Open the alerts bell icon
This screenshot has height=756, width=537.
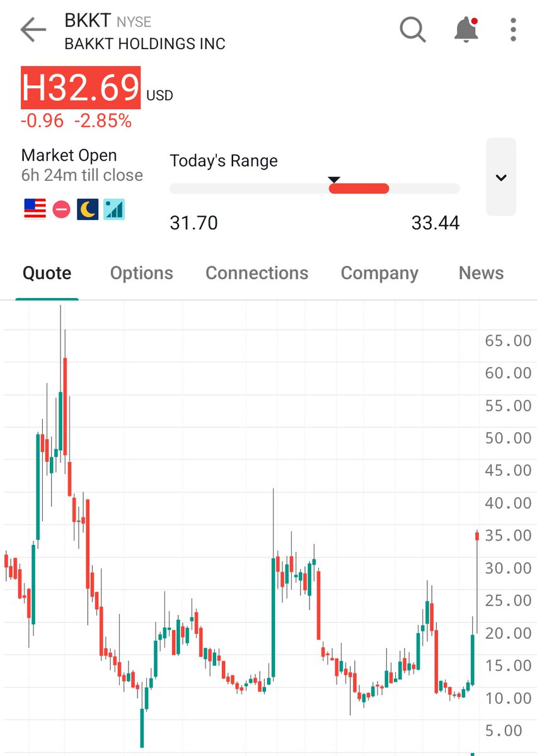point(466,30)
